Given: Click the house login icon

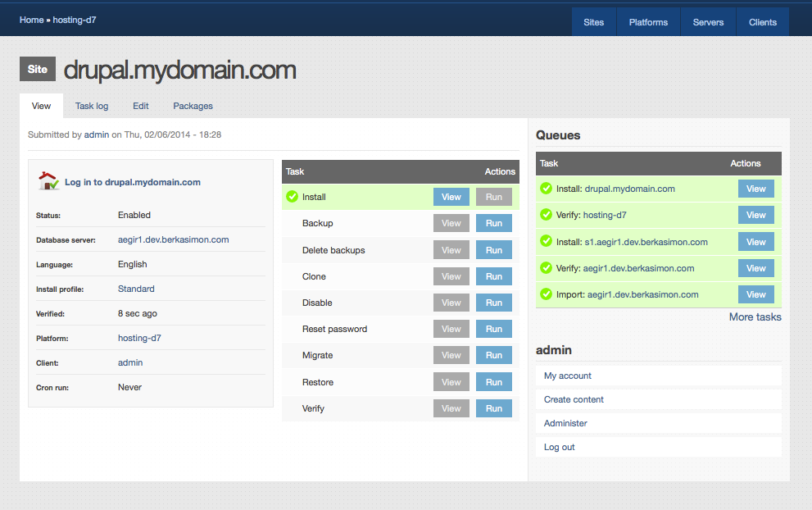Looking at the screenshot, I should 48,181.
